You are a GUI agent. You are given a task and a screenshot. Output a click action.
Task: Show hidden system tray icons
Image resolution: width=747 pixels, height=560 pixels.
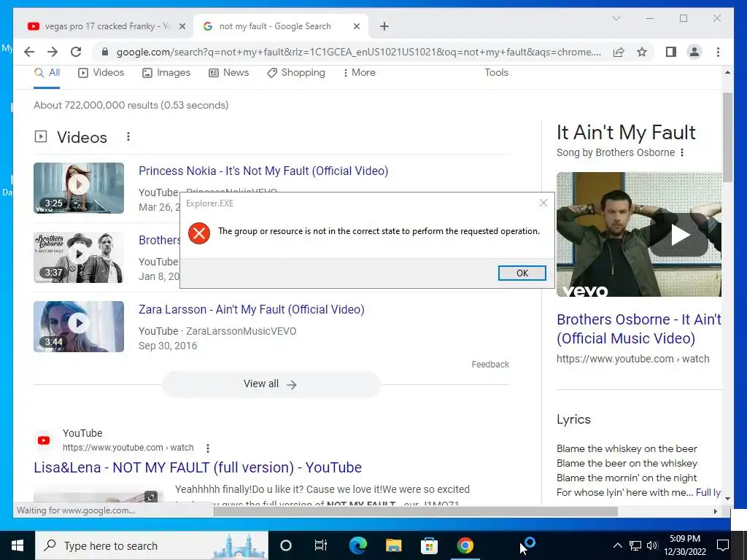(617, 545)
